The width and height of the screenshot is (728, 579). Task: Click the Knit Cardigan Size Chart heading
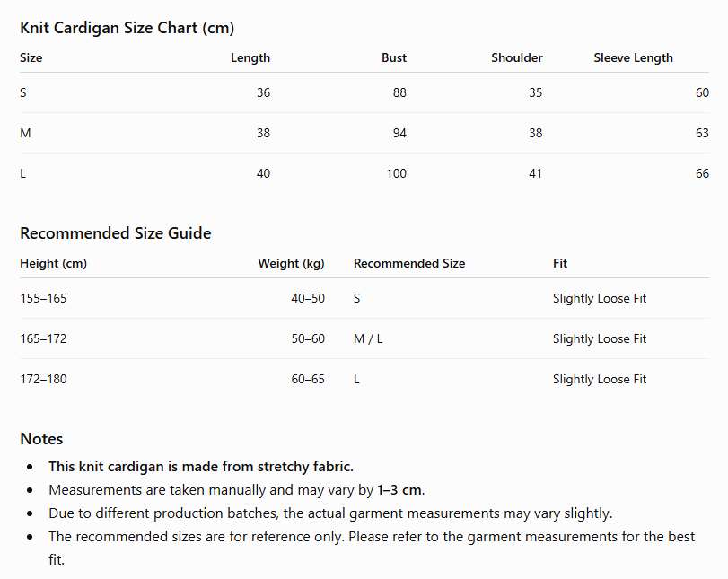click(127, 28)
